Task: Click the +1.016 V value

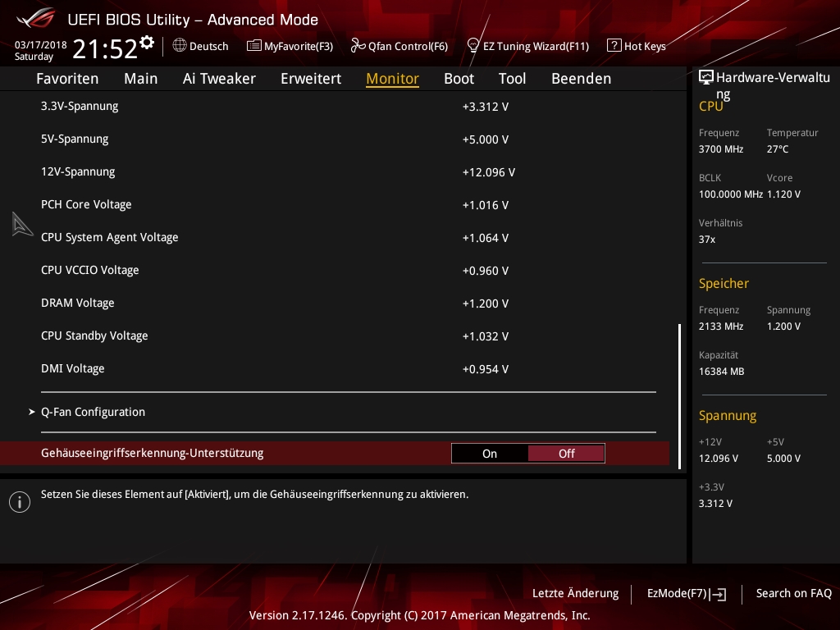Action: tap(486, 205)
